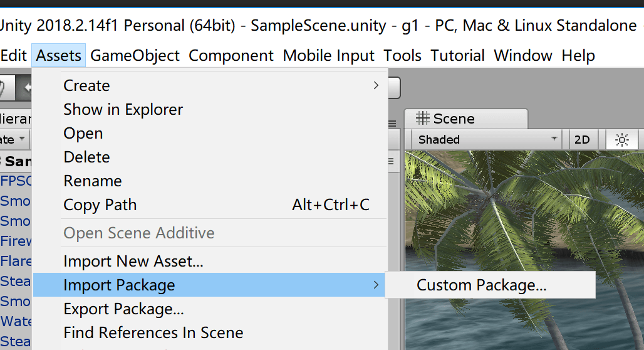The image size is (644, 350).
Task: Open the Tutorial menu
Action: [457, 56]
